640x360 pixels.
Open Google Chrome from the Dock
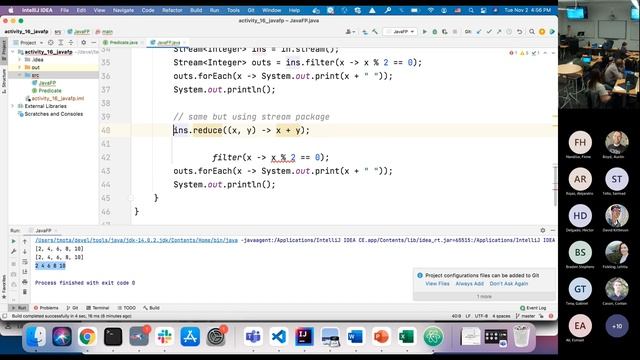click(x=87, y=337)
